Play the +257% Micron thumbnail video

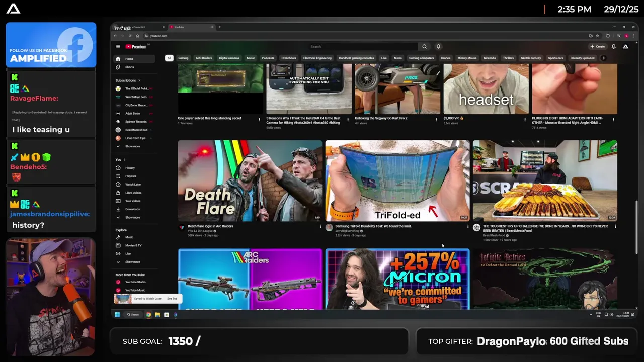pos(397,279)
